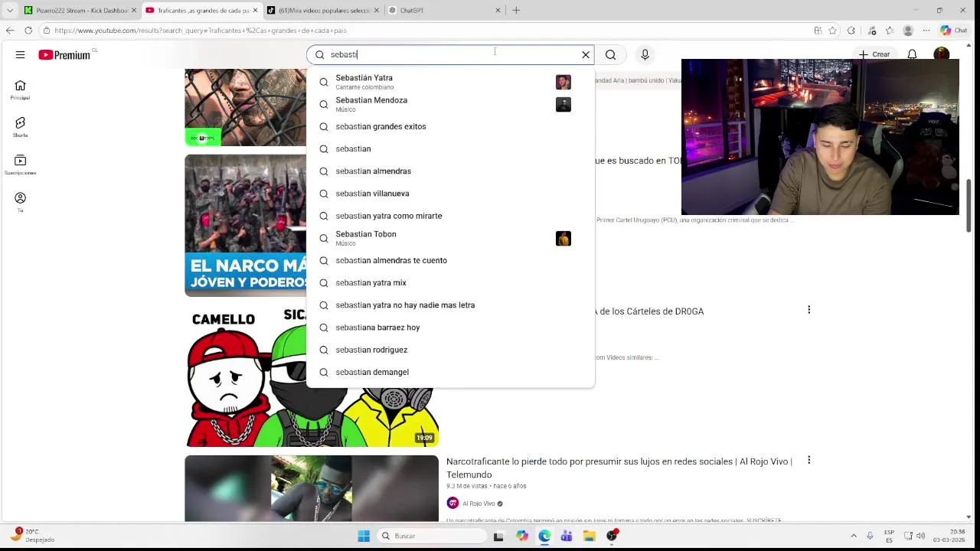Pick 'sebastian rodriguez' suggestion
Screen dimensions: 980x551
450,350
